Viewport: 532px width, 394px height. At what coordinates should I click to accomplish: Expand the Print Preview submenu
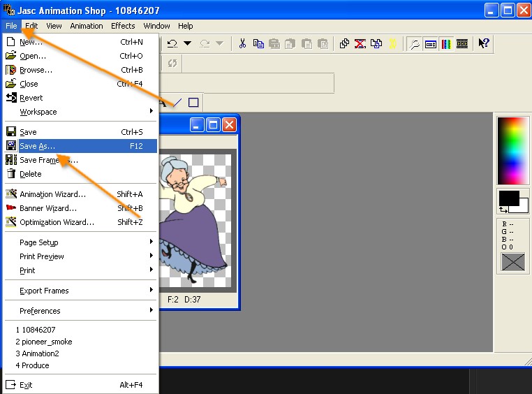tap(81, 256)
